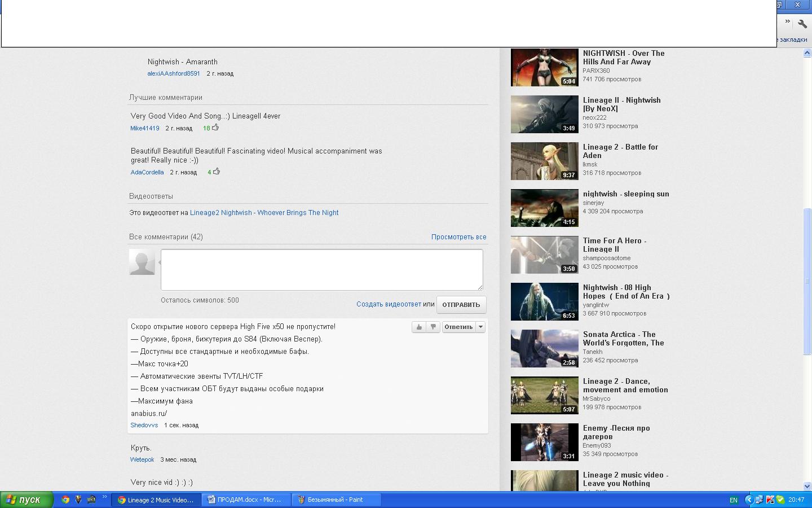Expand hidden system tray icons
Screen dimensions: 812x508
[x=749, y=500]
